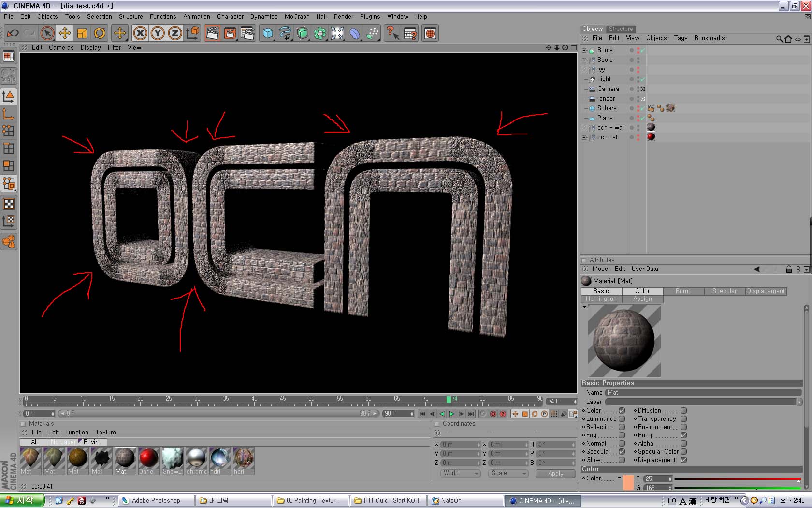
Task: Toggle the Color channel checkbox
Action: click(x=622, y=410)
